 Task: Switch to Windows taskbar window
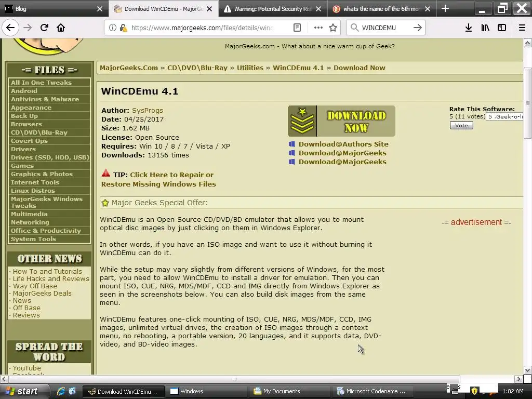pyautogui.click(x=207, y=391)
